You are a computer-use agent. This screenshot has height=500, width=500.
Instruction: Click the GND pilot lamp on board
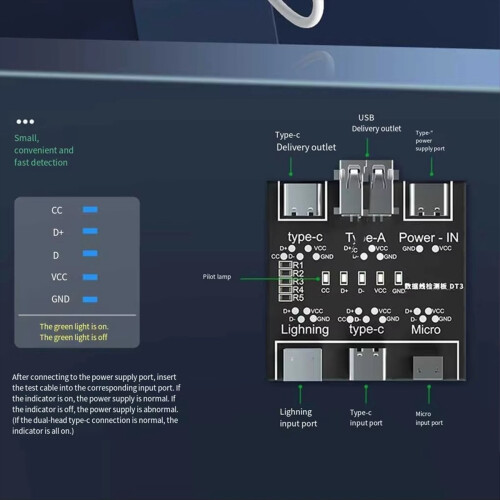tap(398, 278)
